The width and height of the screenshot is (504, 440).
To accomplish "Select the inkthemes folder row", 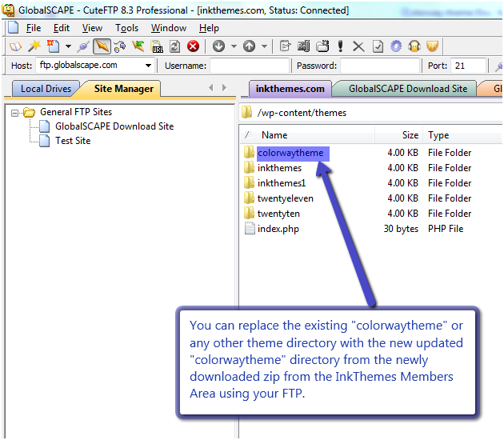I will (279, 168).
